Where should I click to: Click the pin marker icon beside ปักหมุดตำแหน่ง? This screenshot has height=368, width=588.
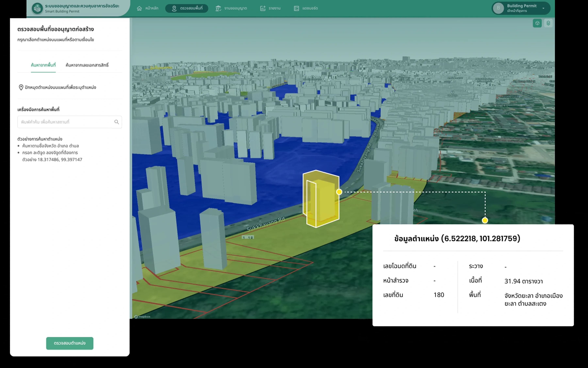coord(21,87)
